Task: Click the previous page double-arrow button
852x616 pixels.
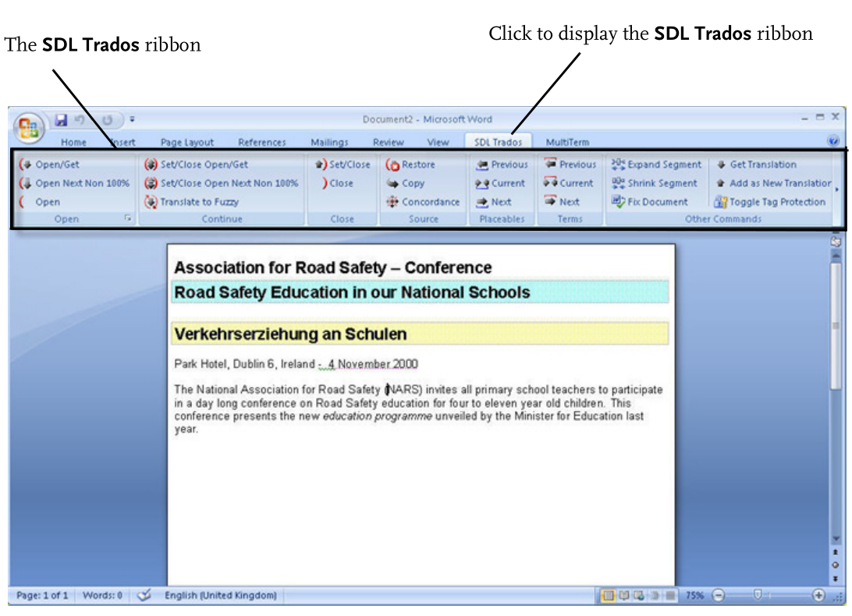Action: pyautogui.click(x=835, y=552)
